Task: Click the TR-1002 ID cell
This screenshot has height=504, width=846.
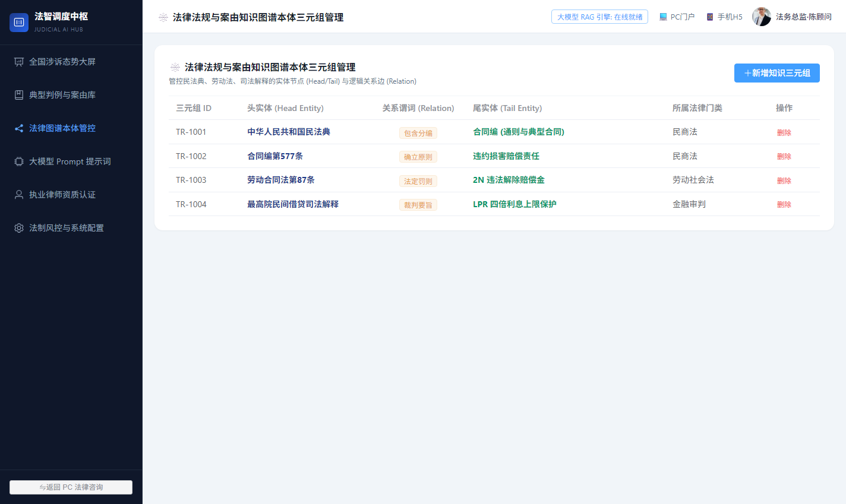Action: click(x=191, y=156)
